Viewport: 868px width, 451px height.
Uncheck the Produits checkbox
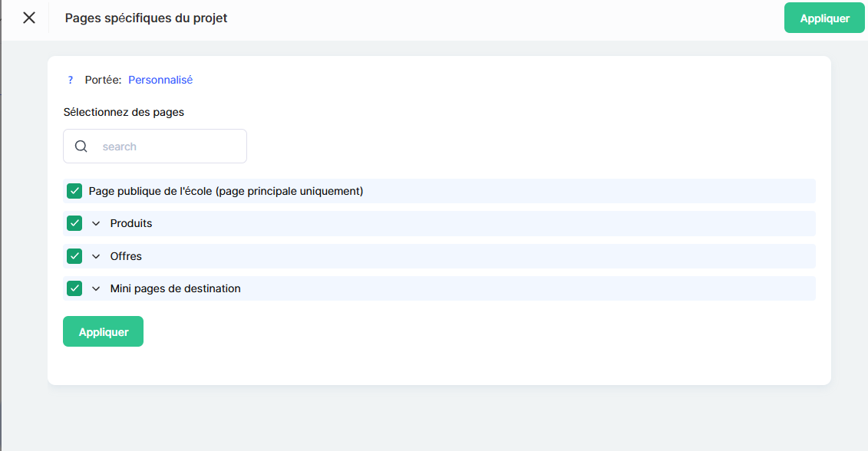pos(74,223)
